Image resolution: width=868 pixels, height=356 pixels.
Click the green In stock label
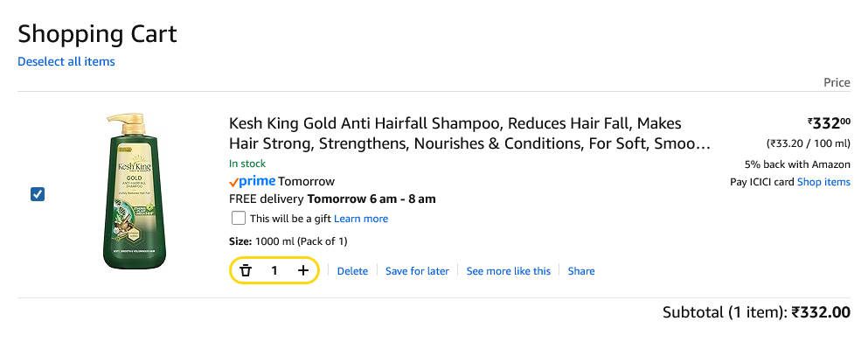[247, 164]
